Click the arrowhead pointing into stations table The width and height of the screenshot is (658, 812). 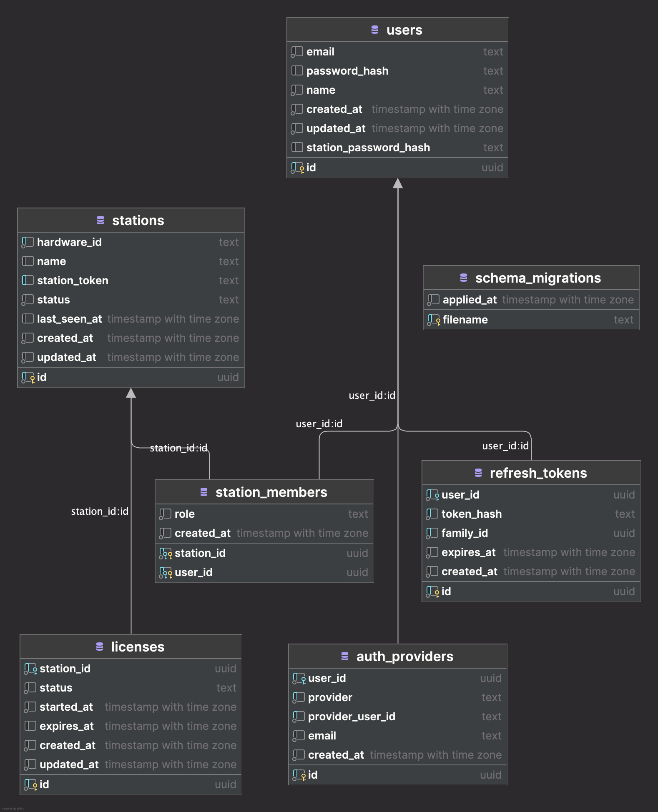click(131, 393)
